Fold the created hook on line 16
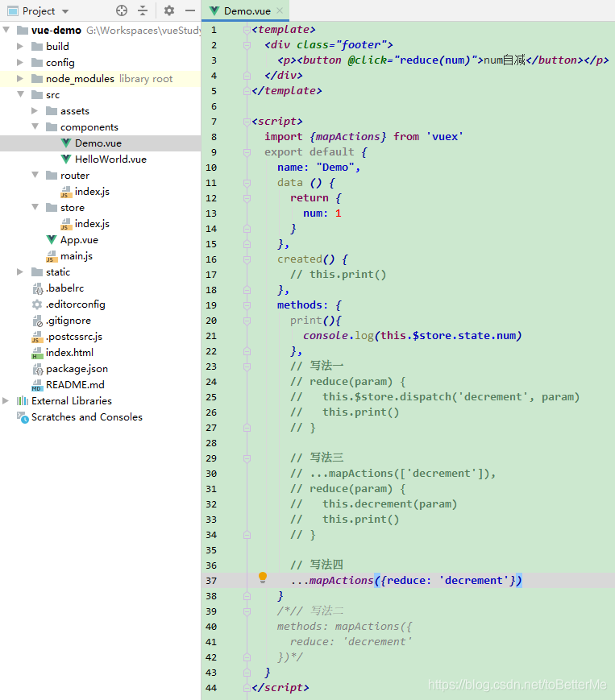 247,259
